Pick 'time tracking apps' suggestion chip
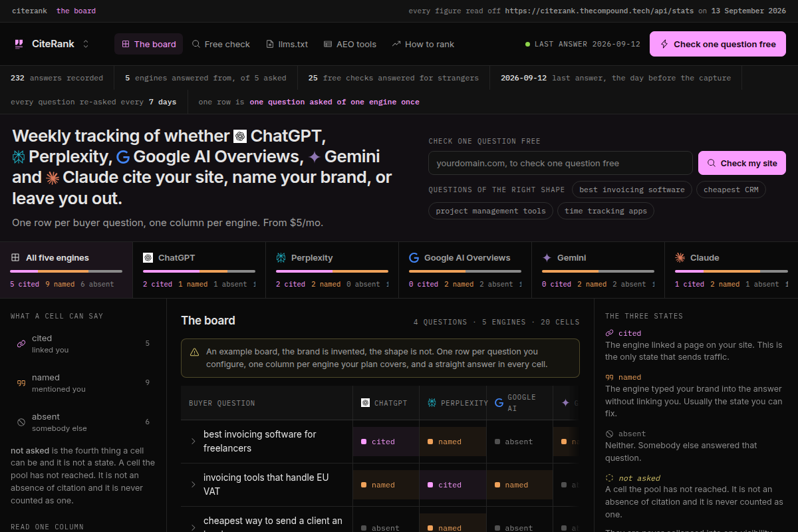798x532 pixels. (606, 211)
